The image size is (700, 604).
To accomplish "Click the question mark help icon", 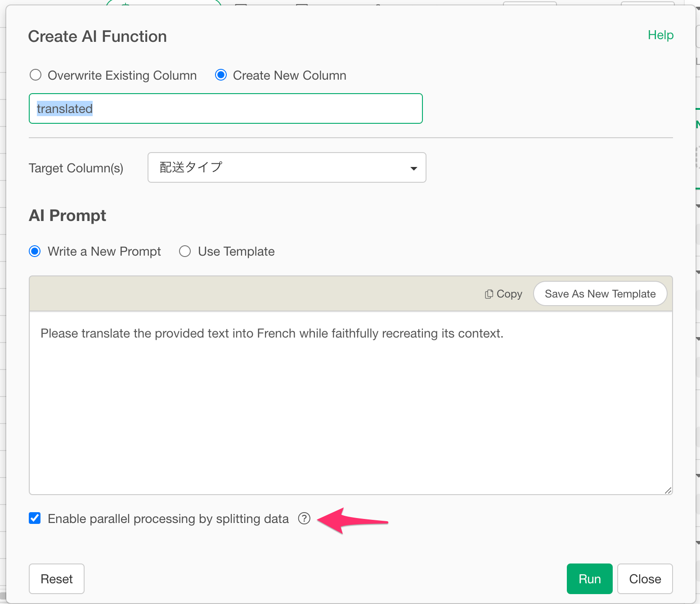I will point(304,518).
